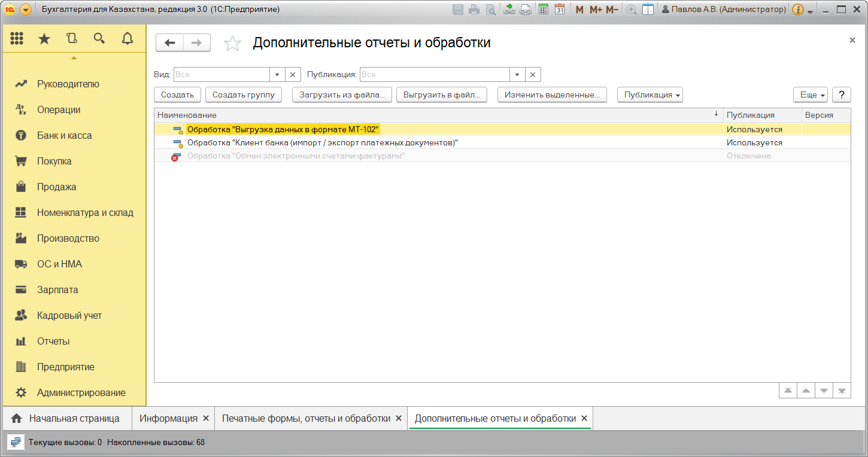
Task: Open the functions menu grid icon
Action: (17, 39)
